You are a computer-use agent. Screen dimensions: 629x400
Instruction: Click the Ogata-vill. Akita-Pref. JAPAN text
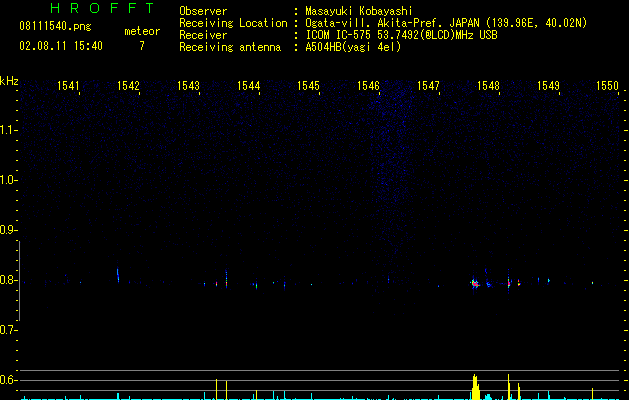tap(393, 23)
